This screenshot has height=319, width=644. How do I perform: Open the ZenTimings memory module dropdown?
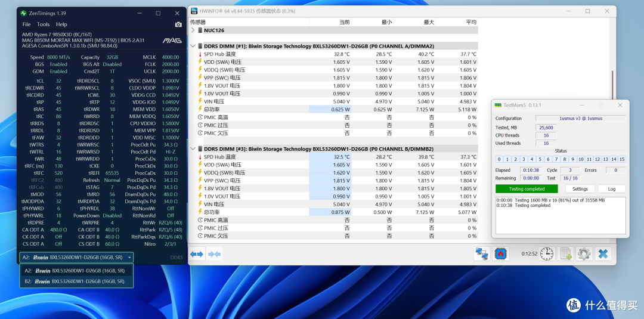pyautogui.click(x=76, y=258)
